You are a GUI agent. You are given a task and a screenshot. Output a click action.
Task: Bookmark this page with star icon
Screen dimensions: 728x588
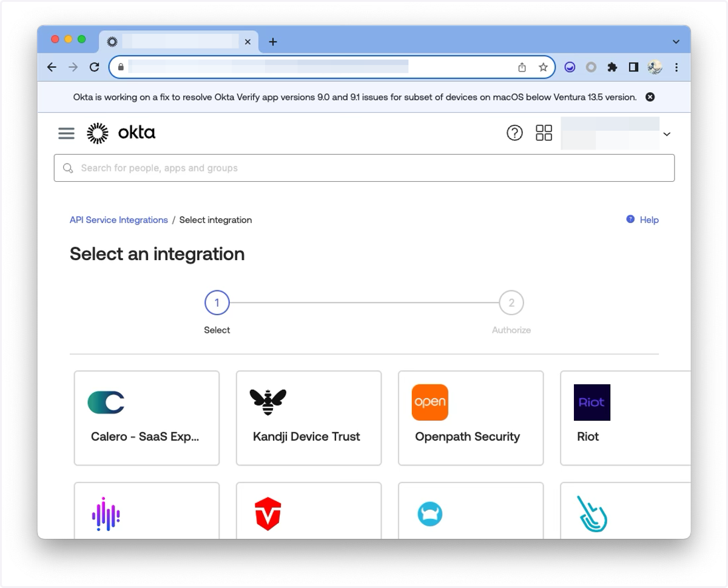[x=543, y=67]
